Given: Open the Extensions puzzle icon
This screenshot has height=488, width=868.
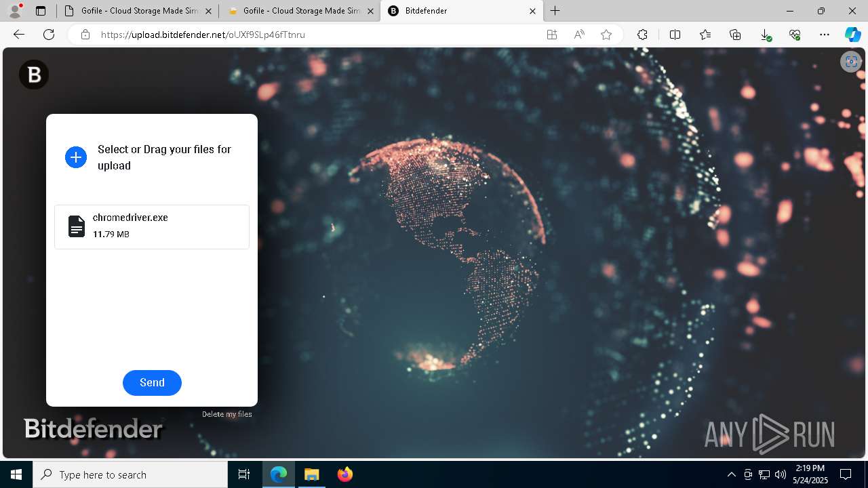Looking at the screenshot, I should click(642, 35).
